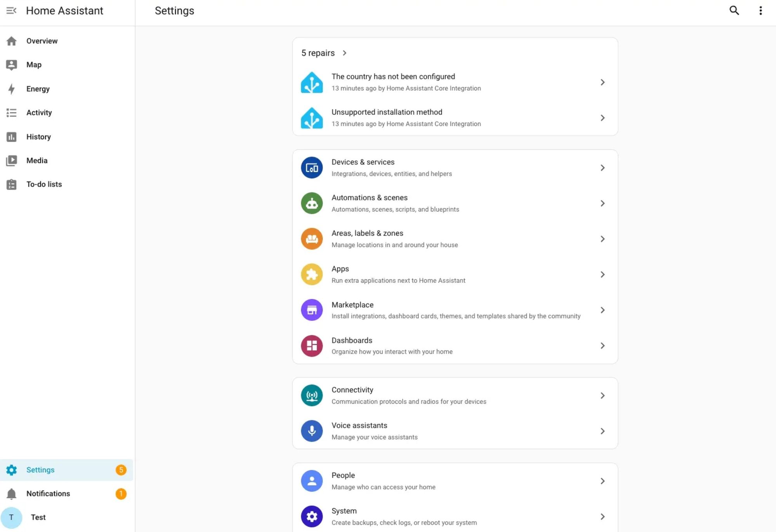The height and width of the screenshot is (532, 776).
Task: Click the yellow Apps puzzle icon
Action: pos(312,274)
